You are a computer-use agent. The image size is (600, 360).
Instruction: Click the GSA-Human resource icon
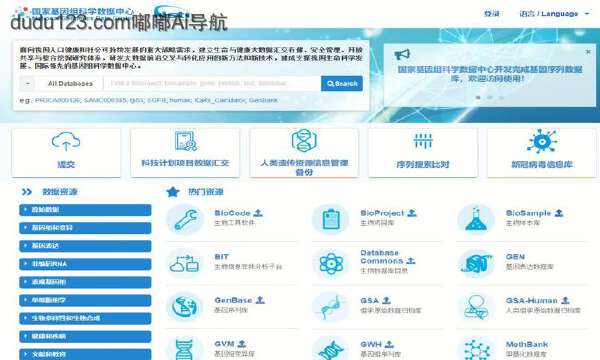(x=476, y=307)
